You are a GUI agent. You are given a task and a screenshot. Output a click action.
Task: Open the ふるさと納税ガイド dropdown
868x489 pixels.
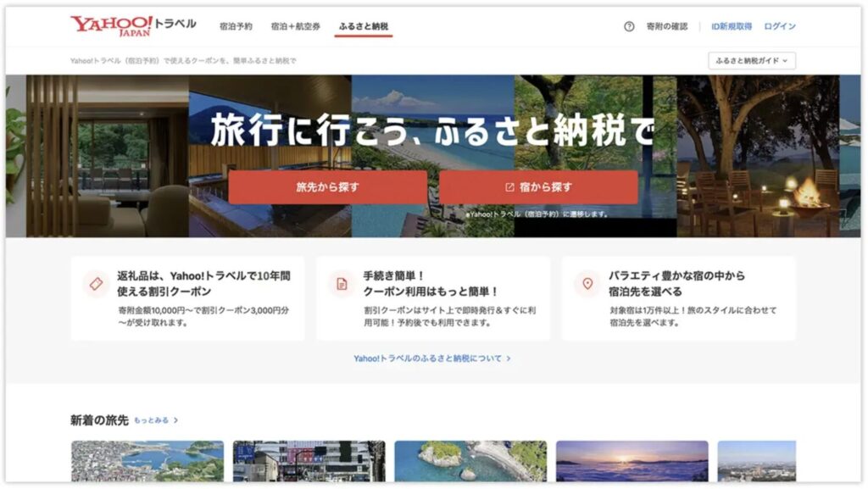(751, 61)
